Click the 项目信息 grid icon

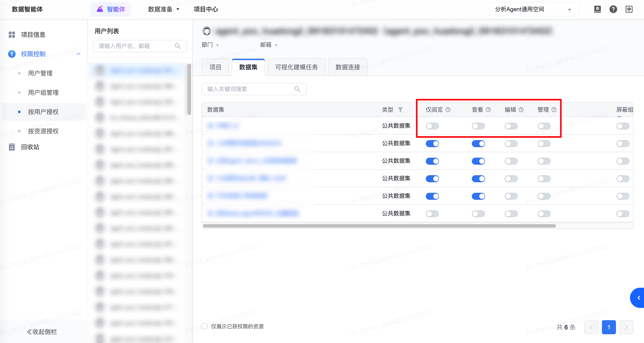[12, 35]
